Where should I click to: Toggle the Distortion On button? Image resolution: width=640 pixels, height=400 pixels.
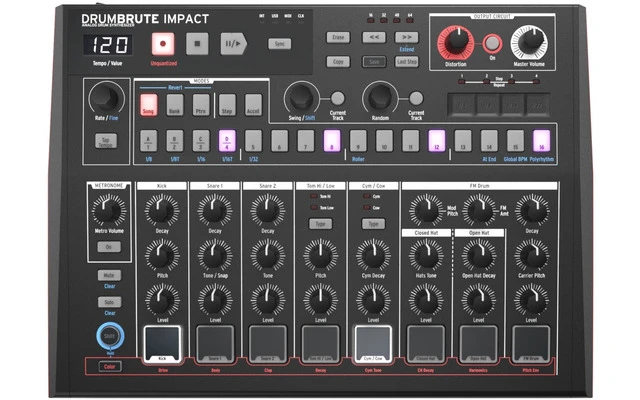point(492,43)
